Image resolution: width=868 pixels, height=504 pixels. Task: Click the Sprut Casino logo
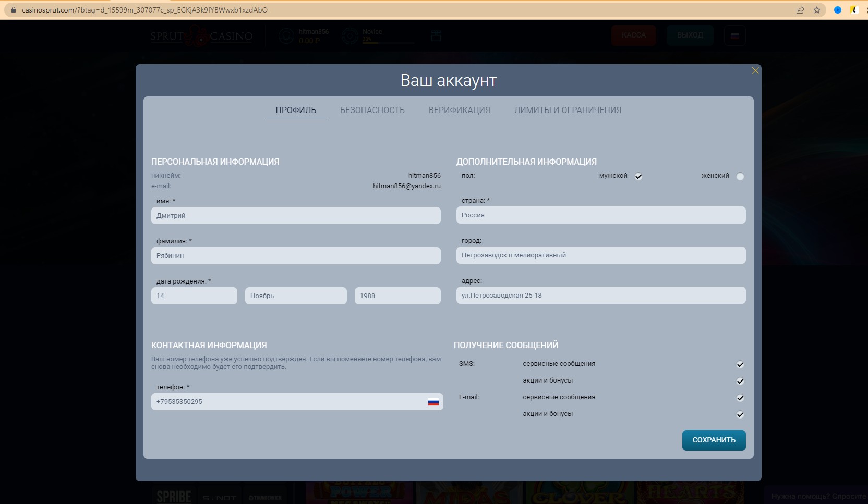(201, 36)
